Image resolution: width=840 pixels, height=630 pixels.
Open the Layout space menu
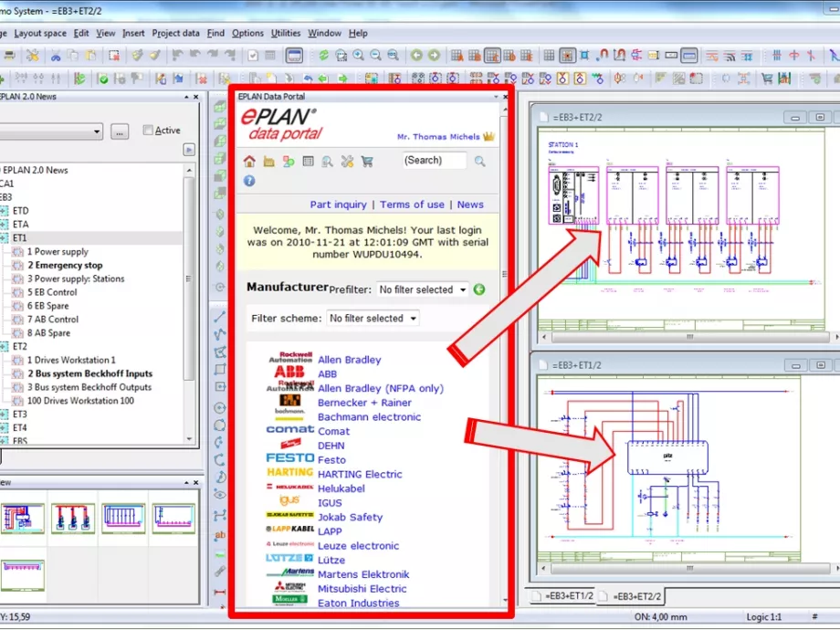[40, 33]
